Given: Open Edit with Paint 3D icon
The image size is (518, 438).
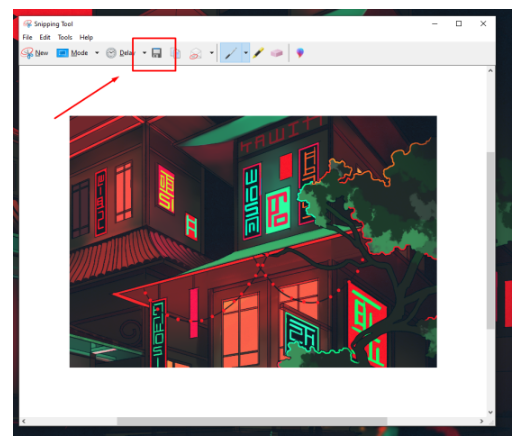Looking at the screenshot, I should [300, 53].
